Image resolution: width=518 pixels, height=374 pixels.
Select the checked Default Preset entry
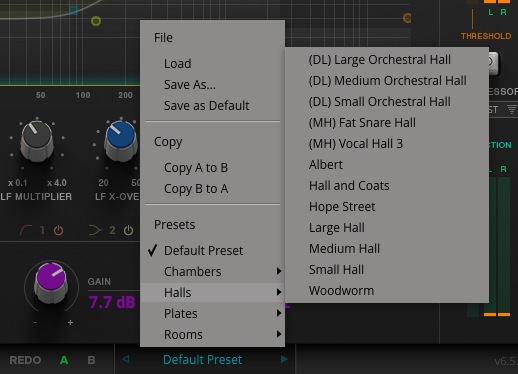[x=212, y=251]
